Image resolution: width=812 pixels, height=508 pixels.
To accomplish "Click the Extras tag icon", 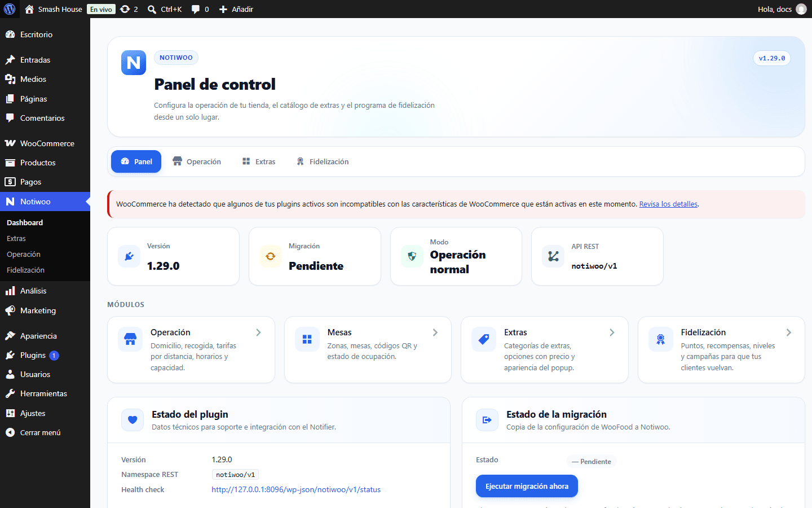I will [484, 339].
